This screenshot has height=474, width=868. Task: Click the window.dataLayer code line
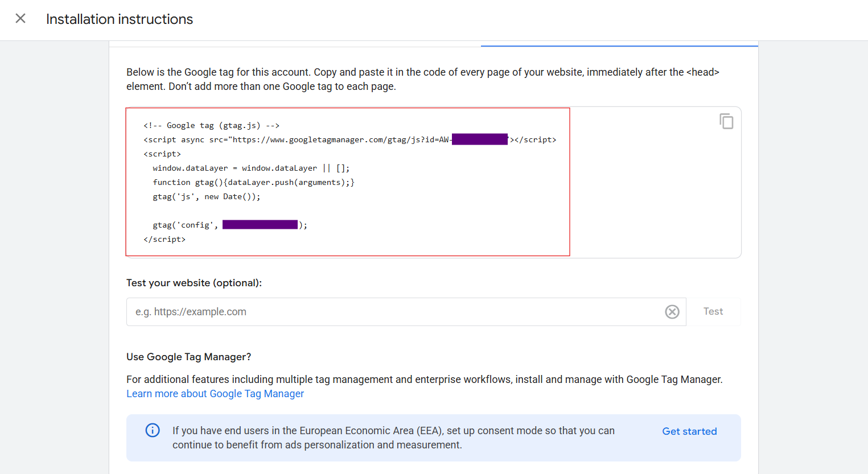[x=251, y=168]
